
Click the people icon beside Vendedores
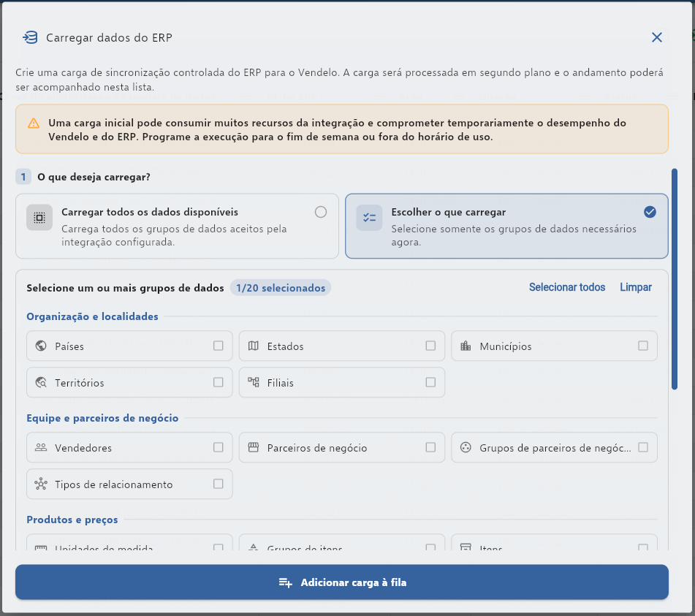point(41,447)
